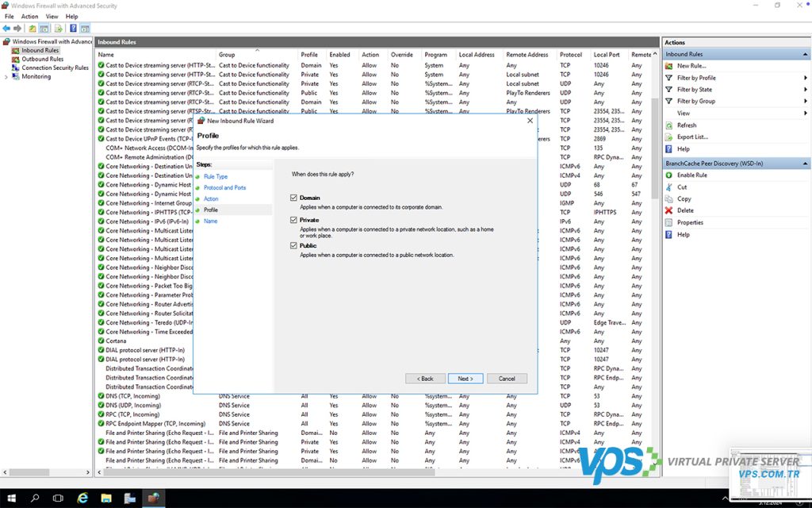Go to the Rule Type wizard step
The image size is (812, 508).
216,177
